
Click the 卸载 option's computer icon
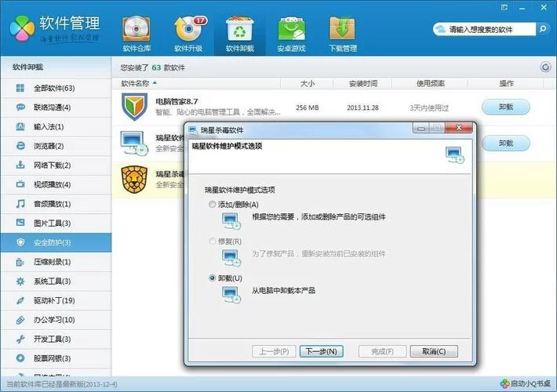coord(231,295)
